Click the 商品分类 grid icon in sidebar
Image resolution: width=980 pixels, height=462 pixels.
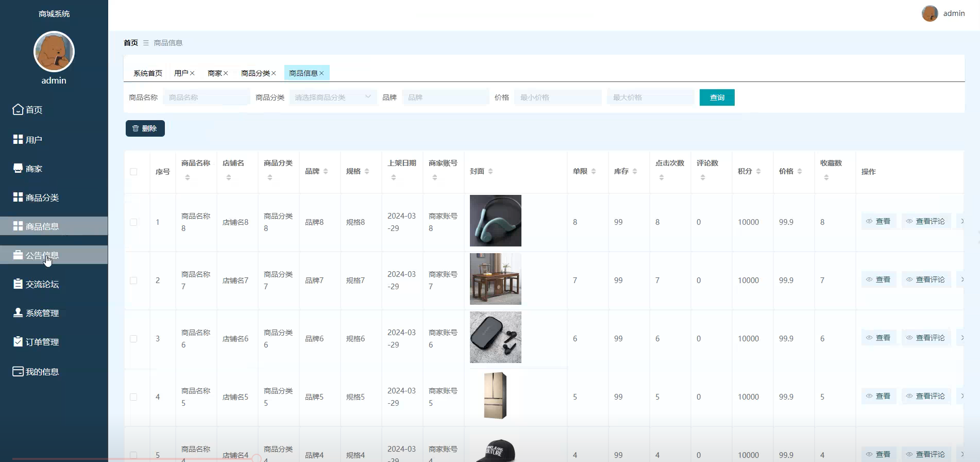(18, 197)
